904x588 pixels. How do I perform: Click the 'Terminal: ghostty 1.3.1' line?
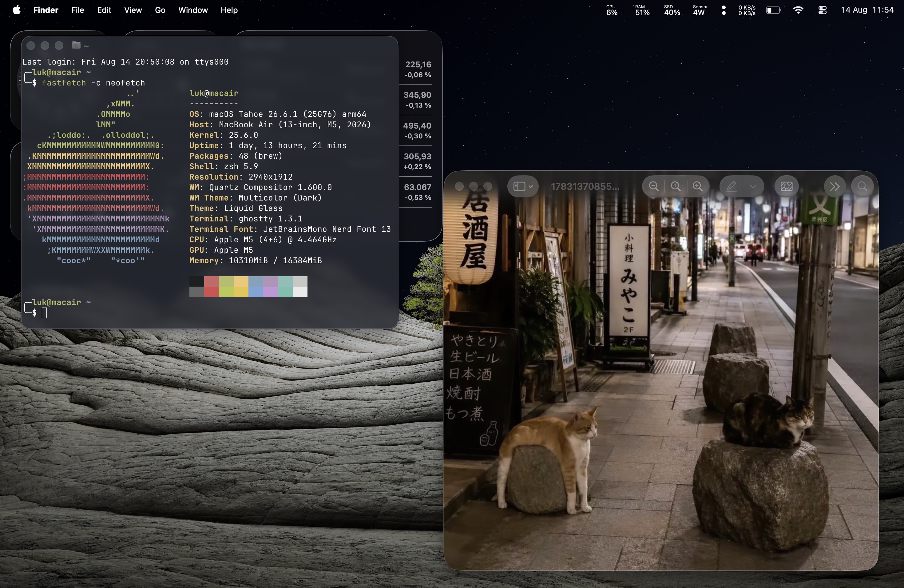[246, 218]
